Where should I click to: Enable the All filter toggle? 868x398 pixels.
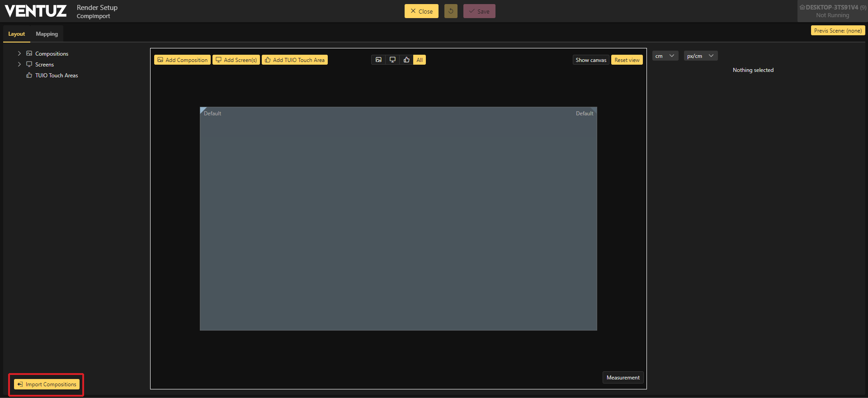tap(420, 60)
